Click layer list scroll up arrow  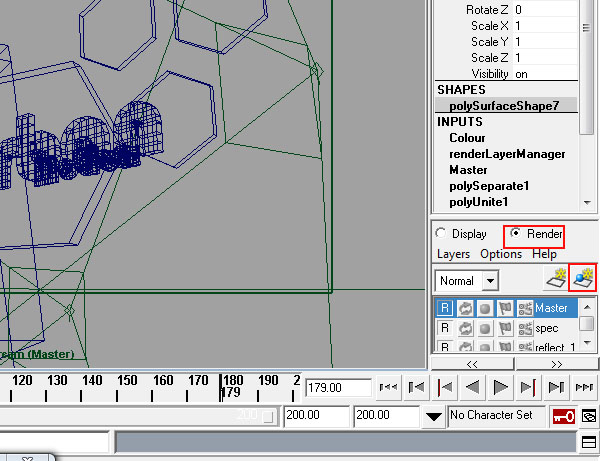(x=587, y=307)
